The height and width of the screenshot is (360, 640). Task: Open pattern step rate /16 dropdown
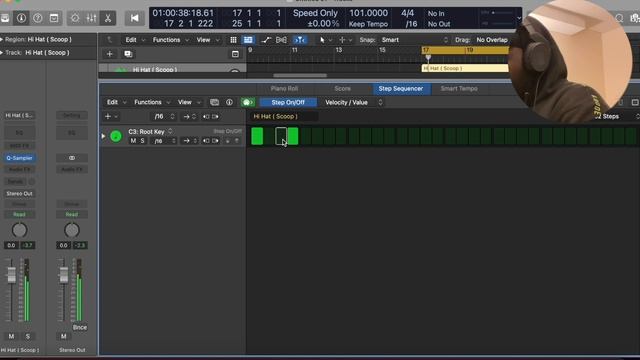[x=164, y=117]
